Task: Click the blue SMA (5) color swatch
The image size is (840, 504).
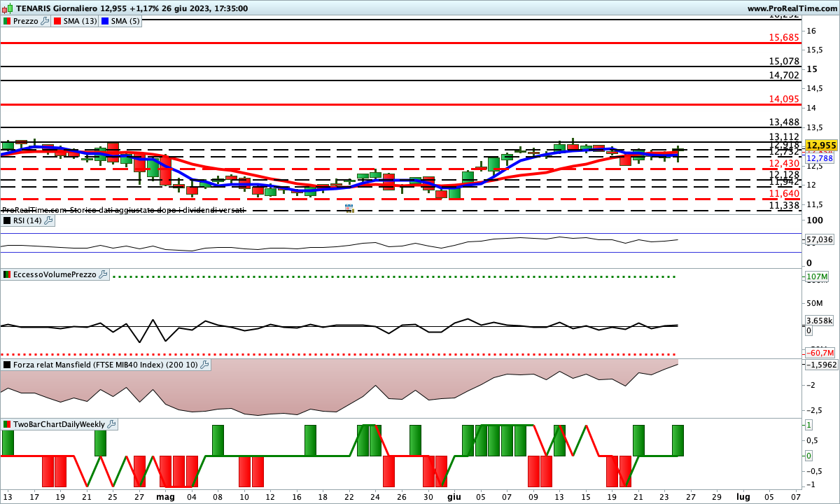Action: [x=105, y=21]
